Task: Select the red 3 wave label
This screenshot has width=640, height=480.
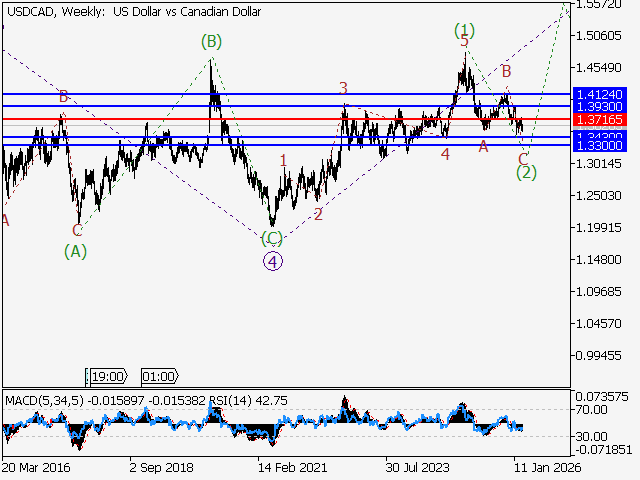Action: 343,88
